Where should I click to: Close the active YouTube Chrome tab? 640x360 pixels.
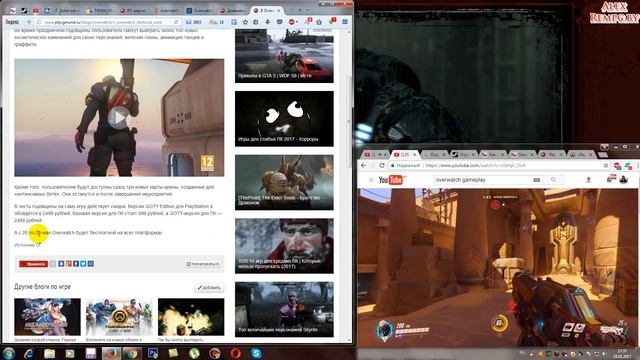point(415,155)
